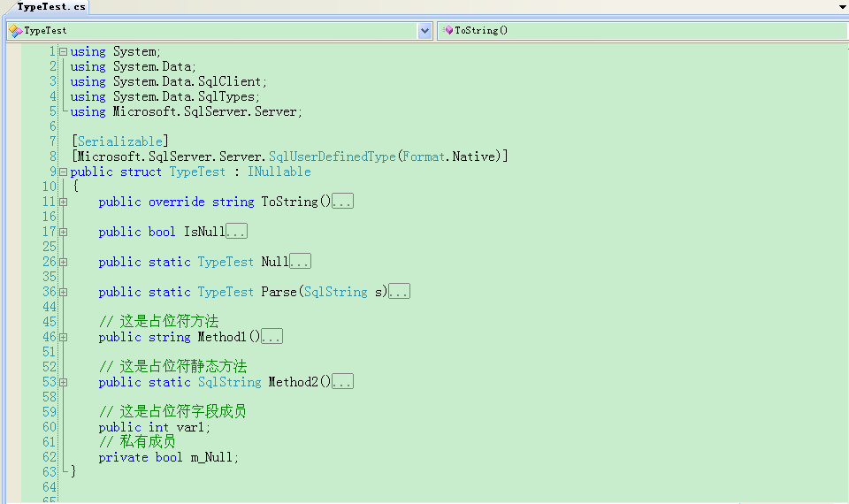Click the collapsed ellipsis box after Null
This screenshot has height=504, width=849.
pyautogui.click(x=300, y=262)
